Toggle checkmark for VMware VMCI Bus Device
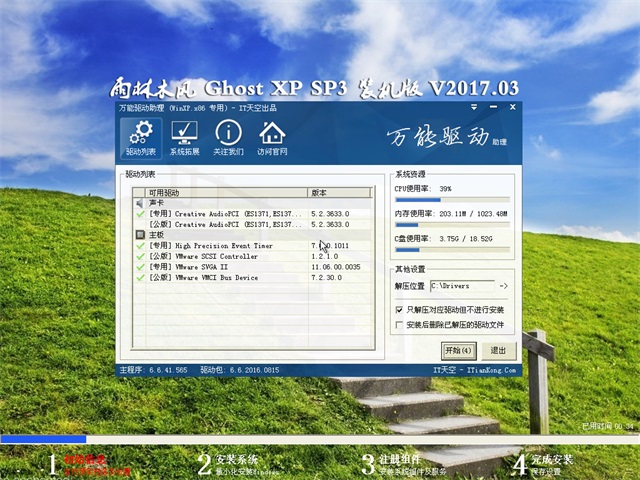 pos(140,278)
